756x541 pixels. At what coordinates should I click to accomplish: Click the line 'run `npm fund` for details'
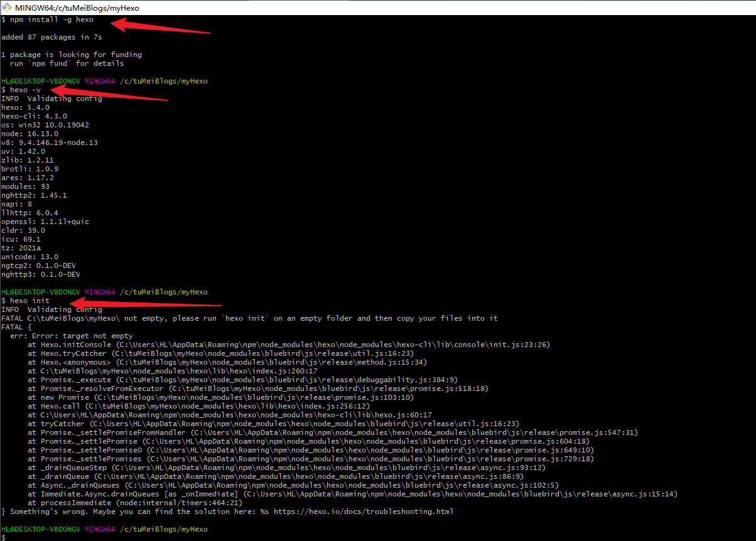pos(67,63)
